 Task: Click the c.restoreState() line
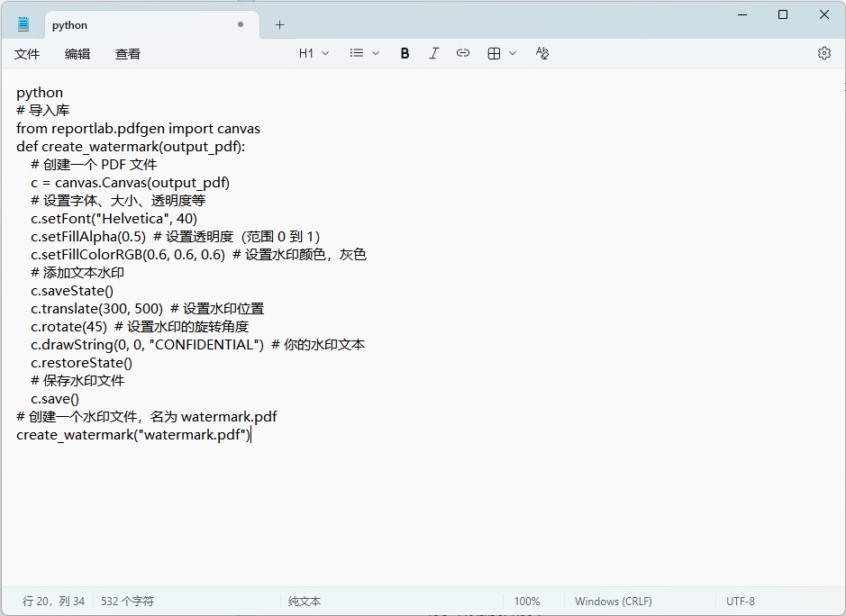pos(81,363)
